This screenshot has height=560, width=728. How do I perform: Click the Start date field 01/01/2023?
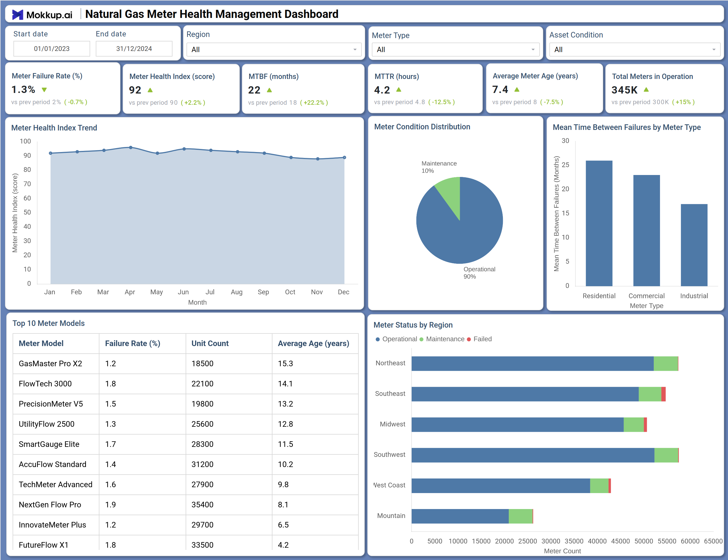52,49
